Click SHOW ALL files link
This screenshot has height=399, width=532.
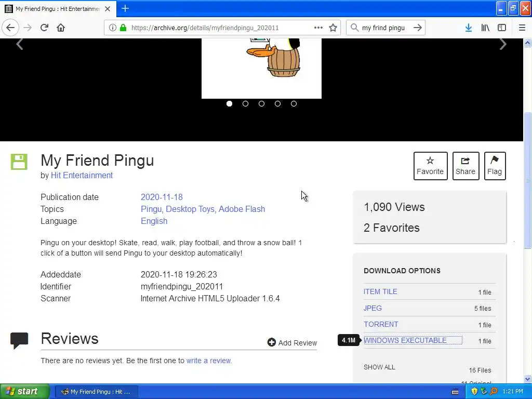[x=379, y=367]
